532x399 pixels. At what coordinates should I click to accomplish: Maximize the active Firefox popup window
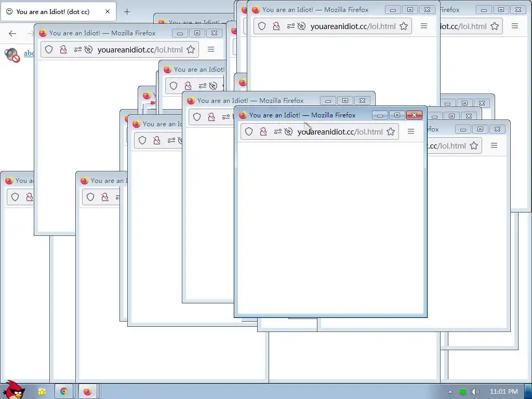397,115
